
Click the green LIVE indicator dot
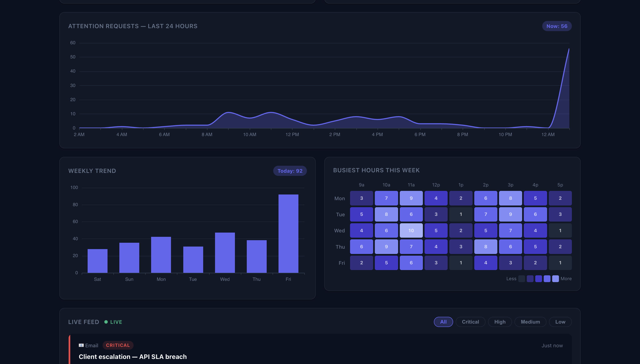(106, 322)
